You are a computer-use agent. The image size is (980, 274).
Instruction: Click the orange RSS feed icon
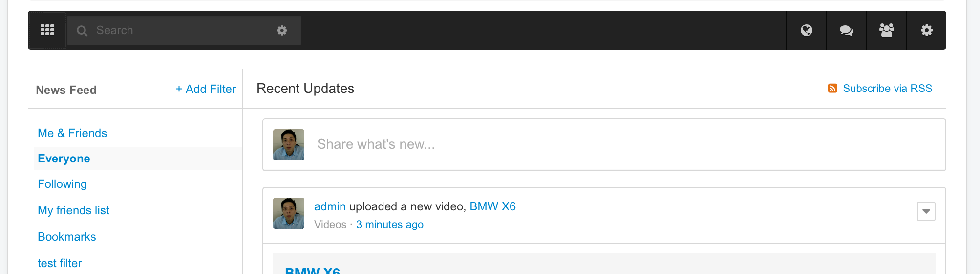tap(832, 89)
